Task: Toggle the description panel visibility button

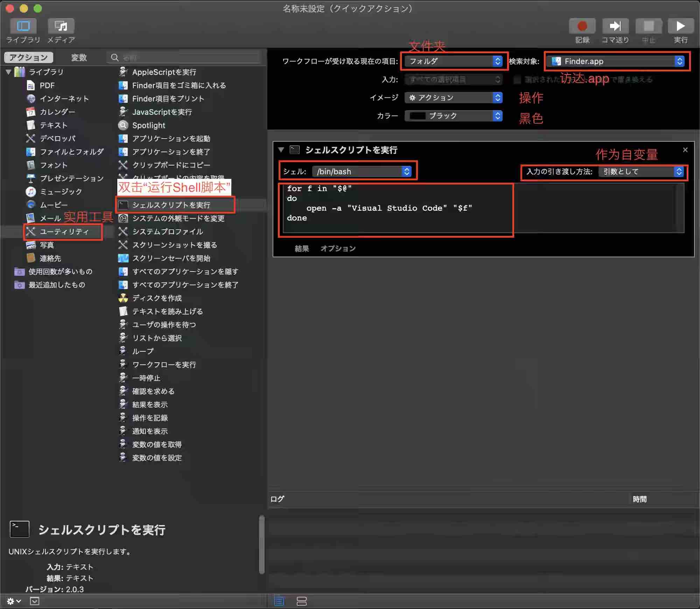Action: tap(34, 601)
